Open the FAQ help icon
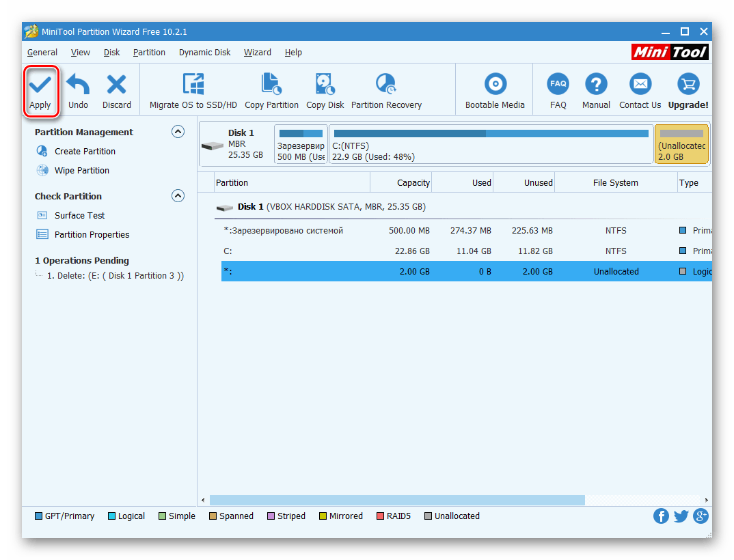This screenshot has width=734, height=560. coord(558,91)
